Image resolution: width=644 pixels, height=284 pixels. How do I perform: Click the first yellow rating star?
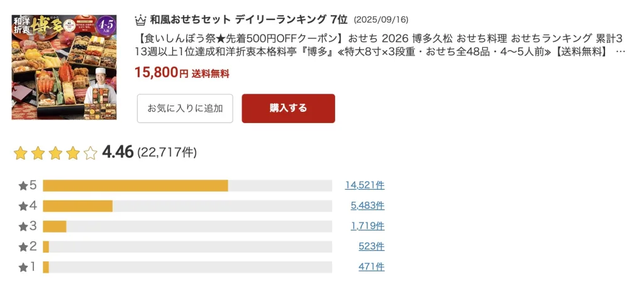(20, 153)
